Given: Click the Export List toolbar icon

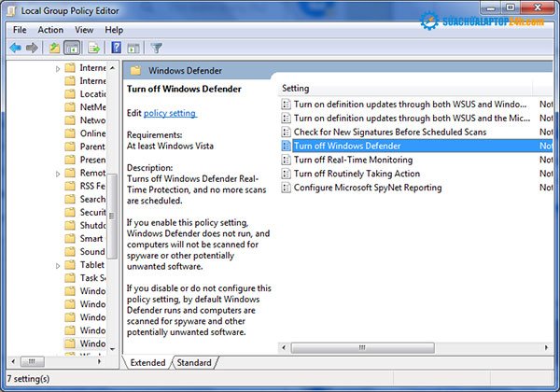Looking at the screenshot, I should tap(94, 48).
